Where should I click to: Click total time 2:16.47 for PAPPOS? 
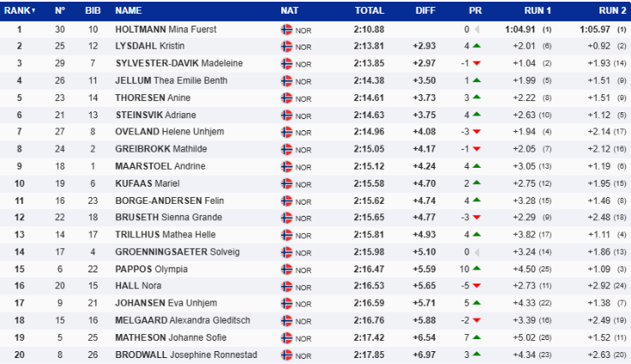pos(369,269)
